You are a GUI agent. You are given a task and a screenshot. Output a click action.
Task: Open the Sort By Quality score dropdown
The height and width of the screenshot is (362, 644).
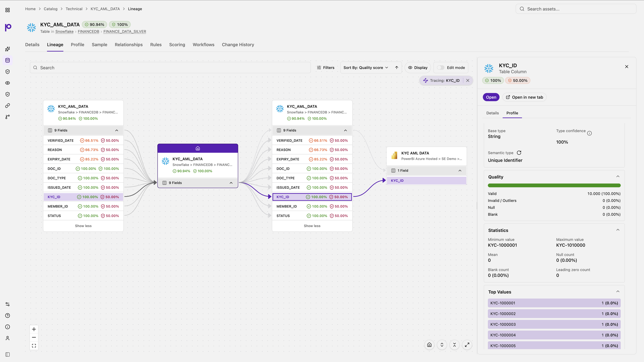coord(366,67)
